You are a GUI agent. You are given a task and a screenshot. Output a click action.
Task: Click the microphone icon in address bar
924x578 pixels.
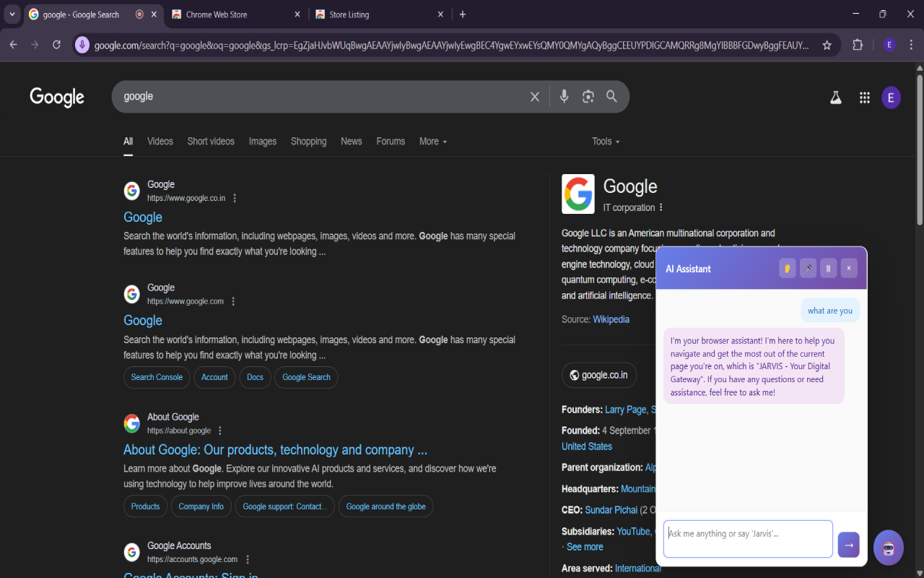coord(82,45)
